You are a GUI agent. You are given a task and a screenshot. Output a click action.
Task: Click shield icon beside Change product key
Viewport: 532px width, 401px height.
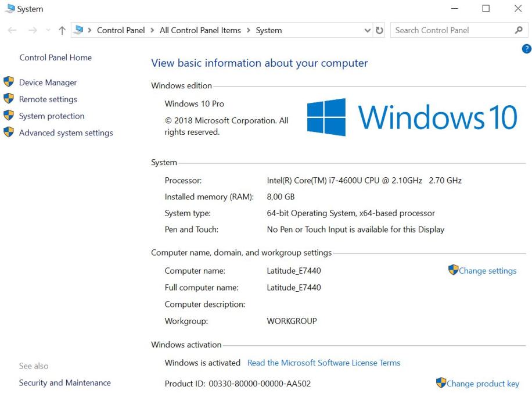point(441,382)
